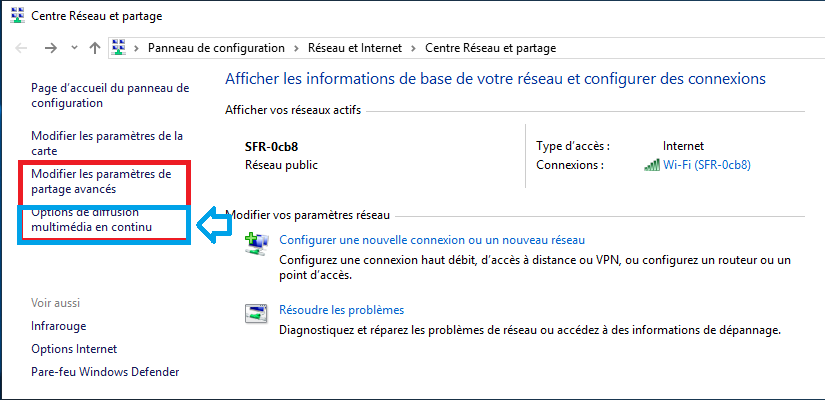The height and width of the screenshot is (400, 825).
Task: Go to the Réseau et Internet breadcrumb
Action: point(354,48)
